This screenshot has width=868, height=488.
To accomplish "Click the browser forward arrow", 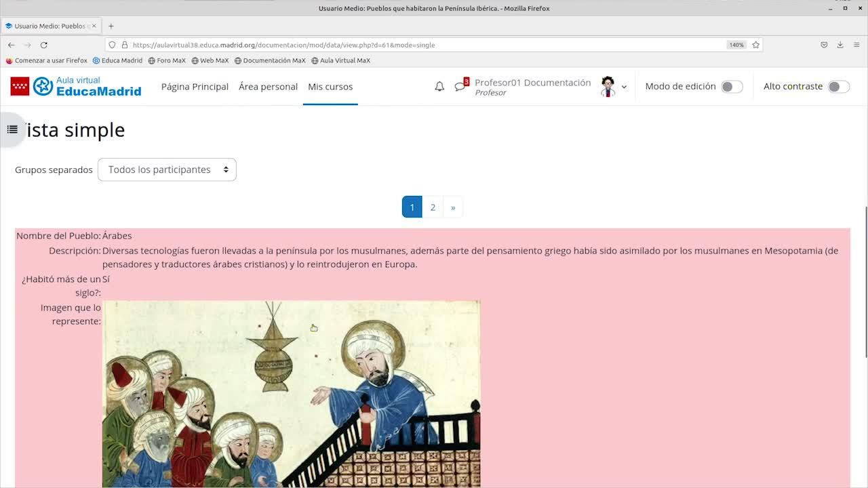I will click(28, 45).
